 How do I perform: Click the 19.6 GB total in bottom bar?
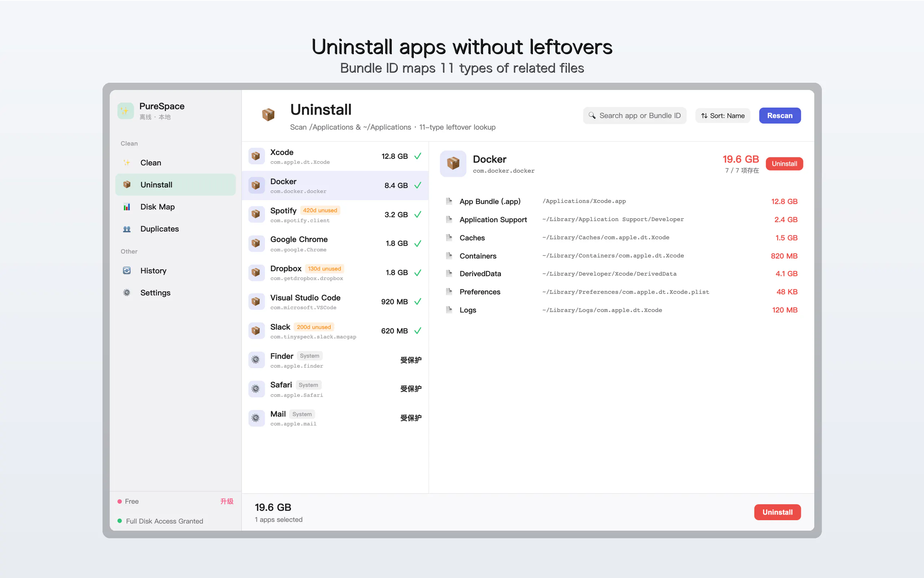coord(273,507)
